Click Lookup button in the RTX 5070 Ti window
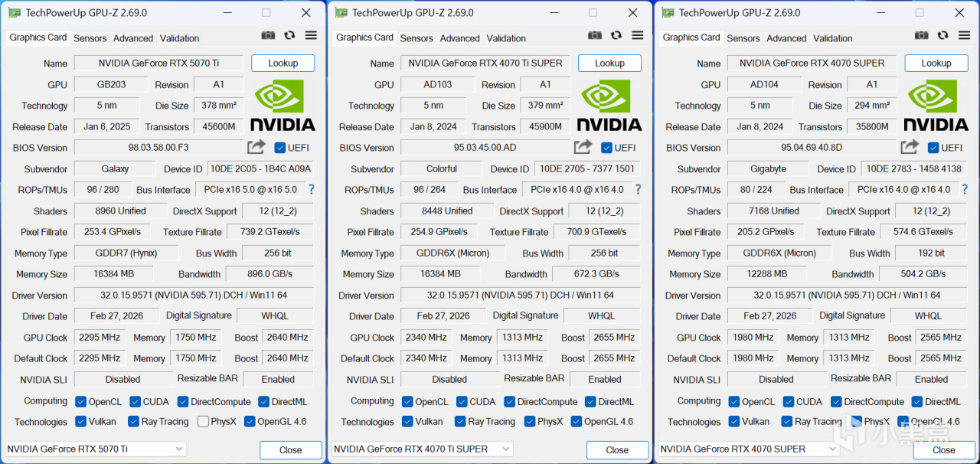The height and width of the screenshot is (464, 980). point(283,63)
